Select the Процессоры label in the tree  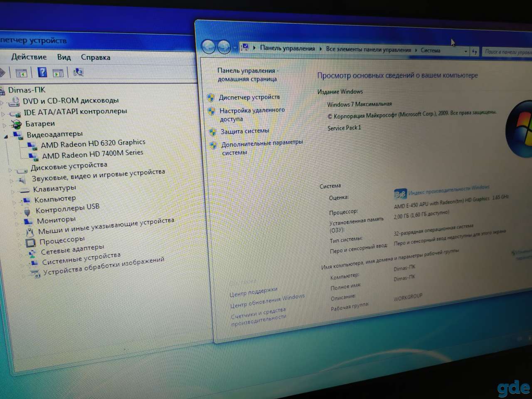point(62,241)
